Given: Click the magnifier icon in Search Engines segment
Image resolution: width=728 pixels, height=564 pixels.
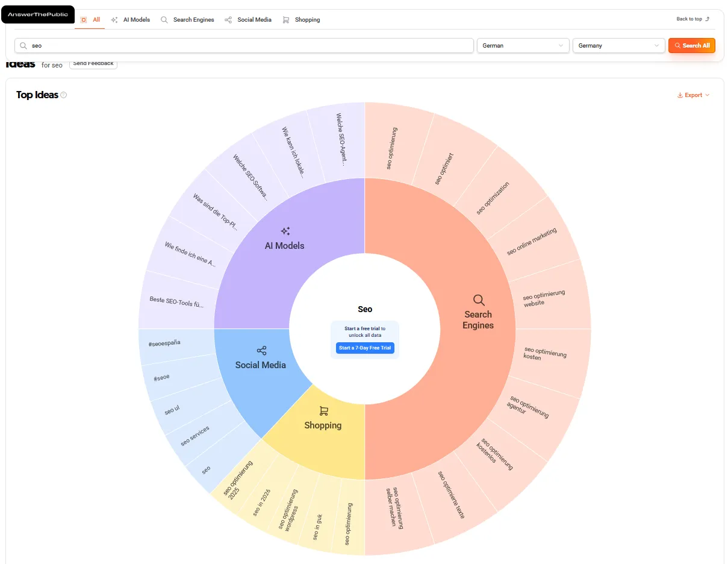Looking at the screenshot, I should [479, 300].
